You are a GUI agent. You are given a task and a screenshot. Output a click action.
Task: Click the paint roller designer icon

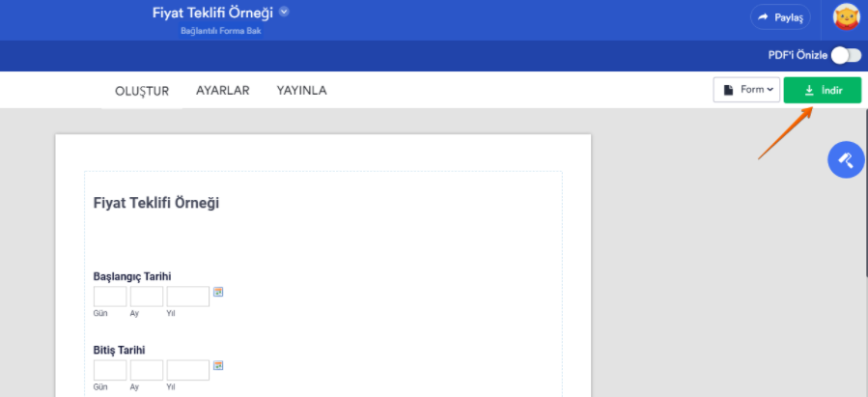[x=846, y=159]
